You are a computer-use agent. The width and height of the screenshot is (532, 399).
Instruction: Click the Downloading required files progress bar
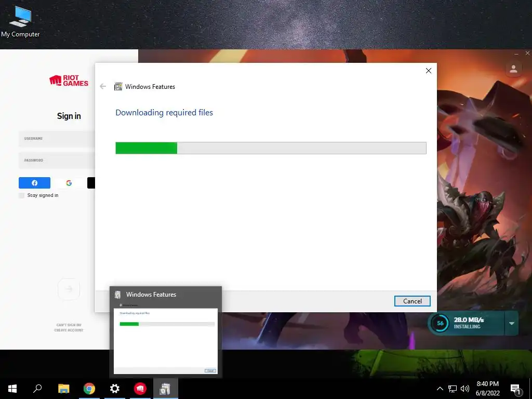pyautogui.click(x=271, y=148)
